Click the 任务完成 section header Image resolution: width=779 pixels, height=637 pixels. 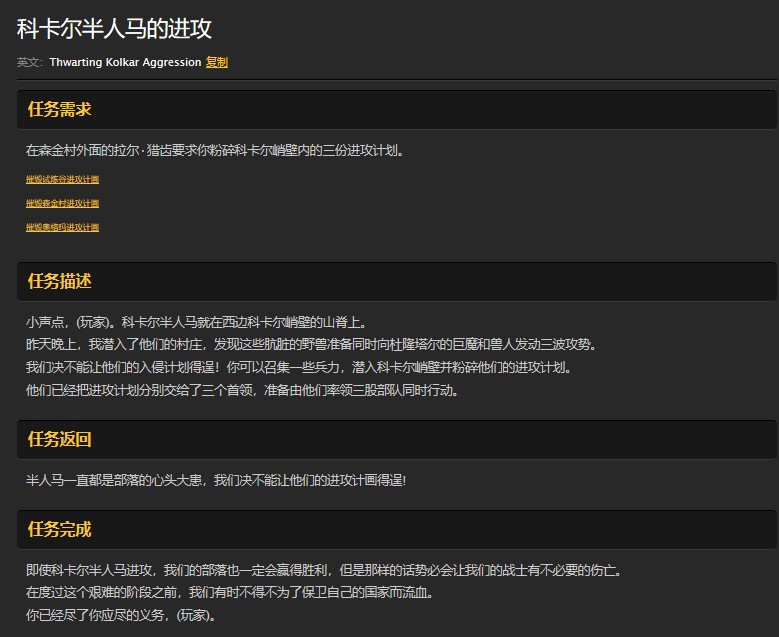[x=60, y=529]
